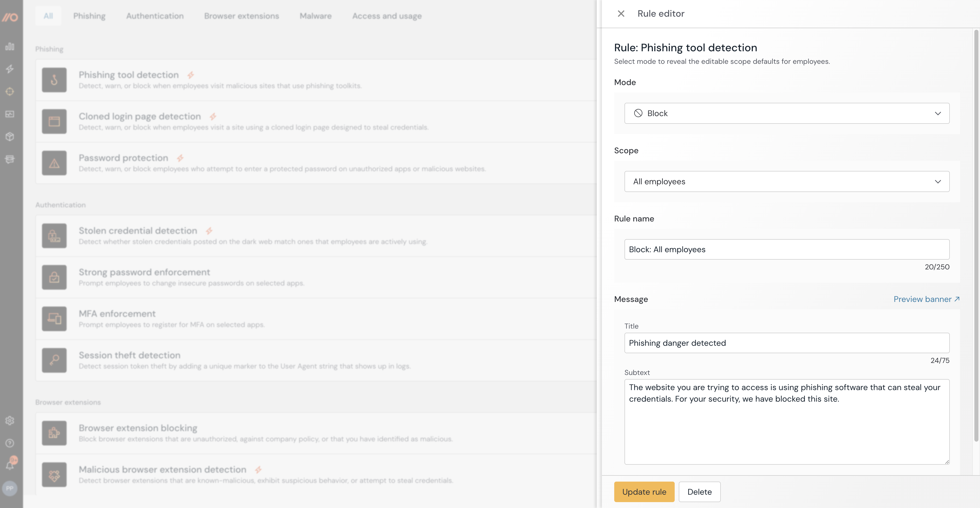Click the Subtext message textarea
980x508 pixels.
tap(787, 422)
